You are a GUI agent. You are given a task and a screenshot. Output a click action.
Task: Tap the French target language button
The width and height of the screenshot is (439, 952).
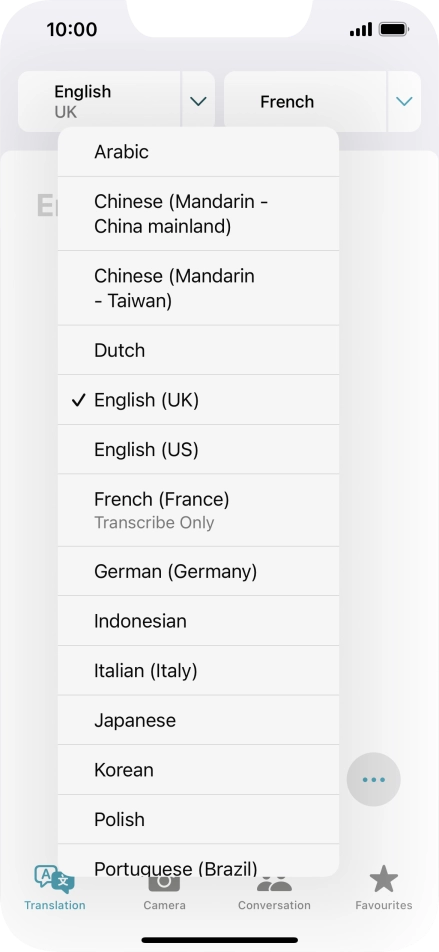click(x=305, y=101)
